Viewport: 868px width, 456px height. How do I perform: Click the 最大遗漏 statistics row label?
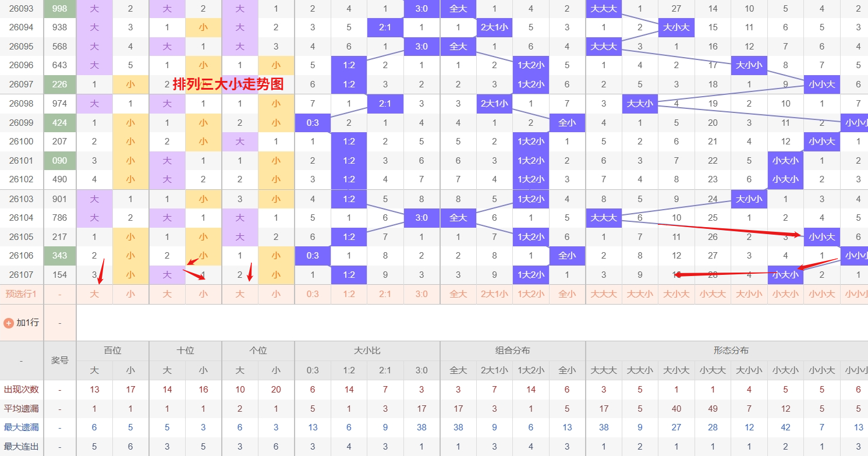22,427
